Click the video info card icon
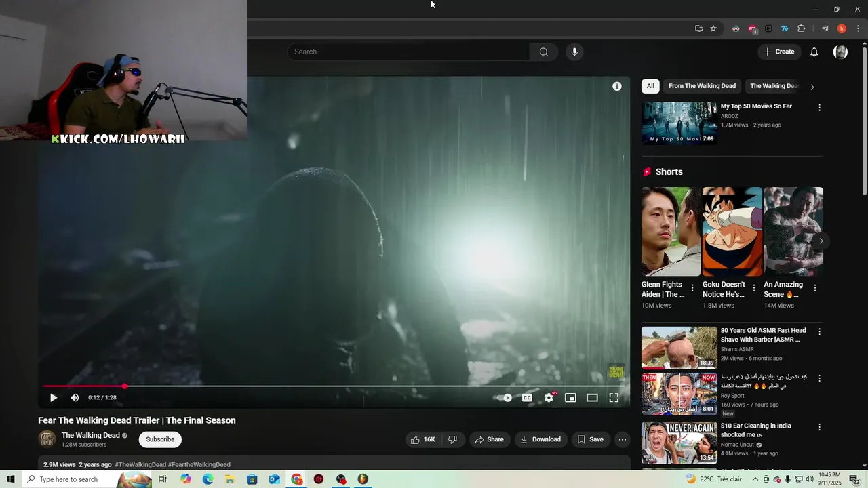 [x=617, y=86]
